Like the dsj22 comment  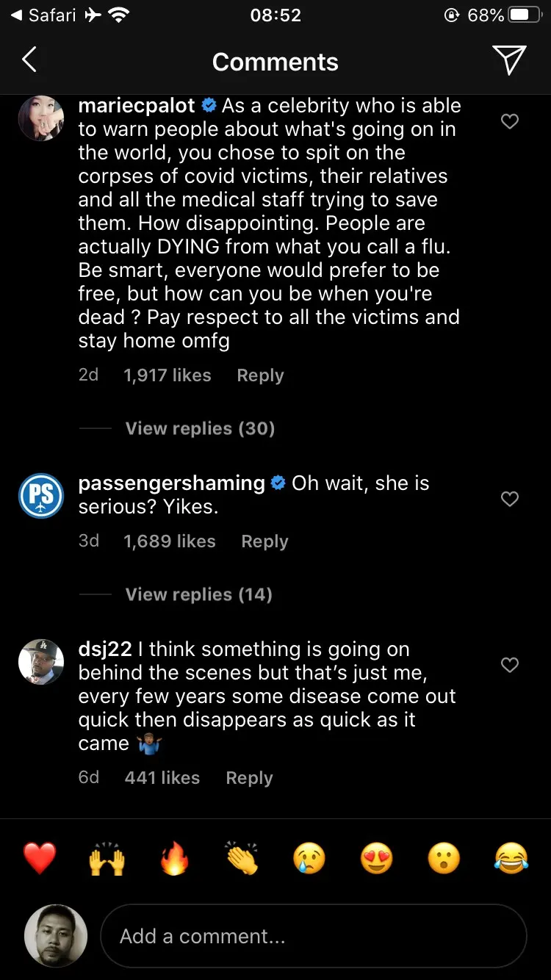(510, 665)
